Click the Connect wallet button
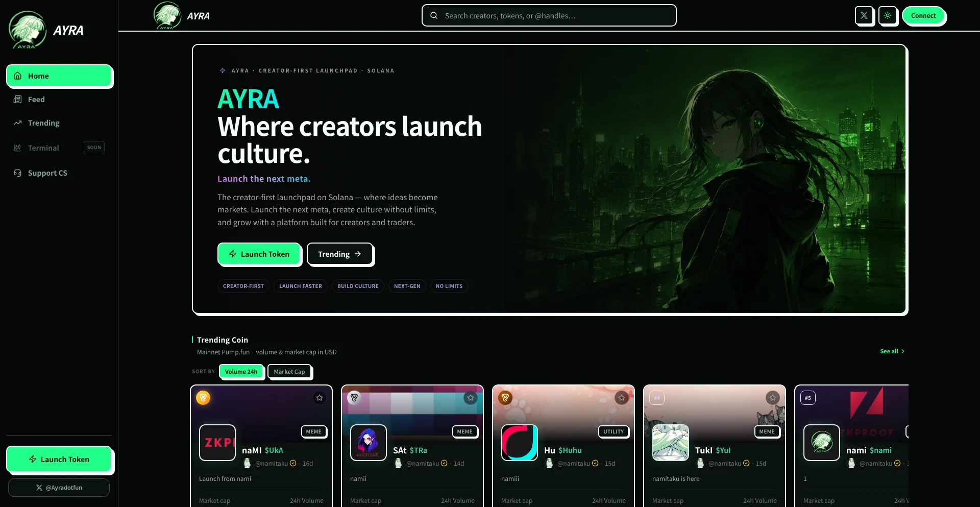 [x=923, y=15]
